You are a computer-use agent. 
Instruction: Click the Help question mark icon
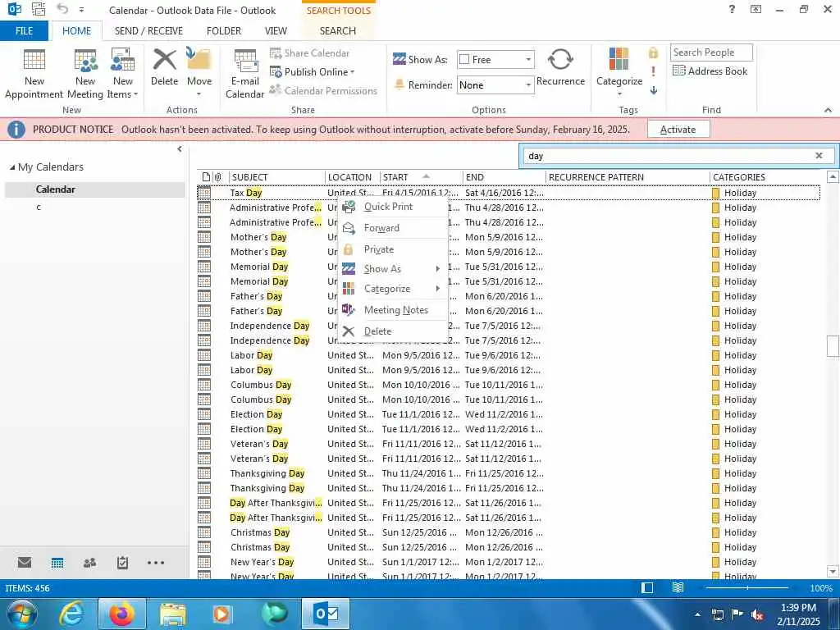[x=732, y=9]
